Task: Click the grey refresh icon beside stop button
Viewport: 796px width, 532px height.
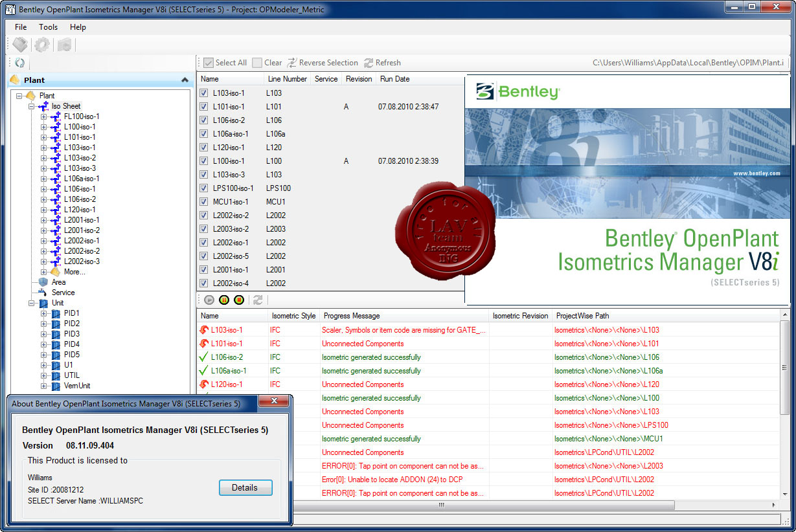Action: point(257,300)
